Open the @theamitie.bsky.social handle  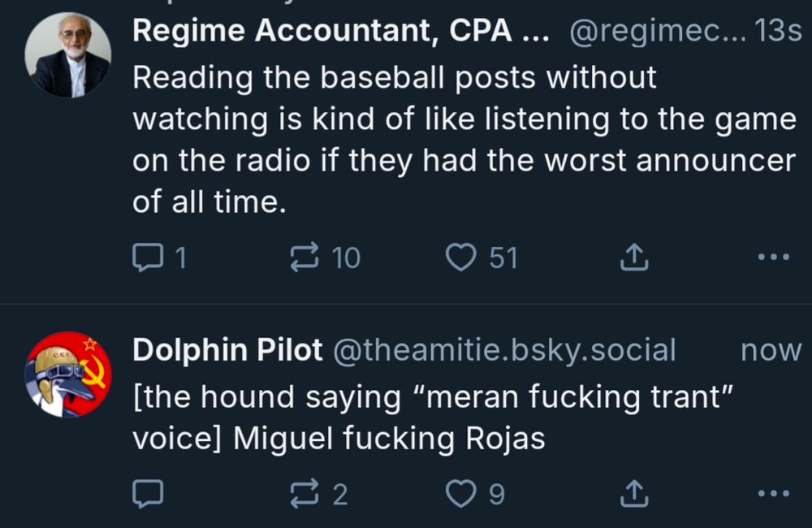point(504,349)
